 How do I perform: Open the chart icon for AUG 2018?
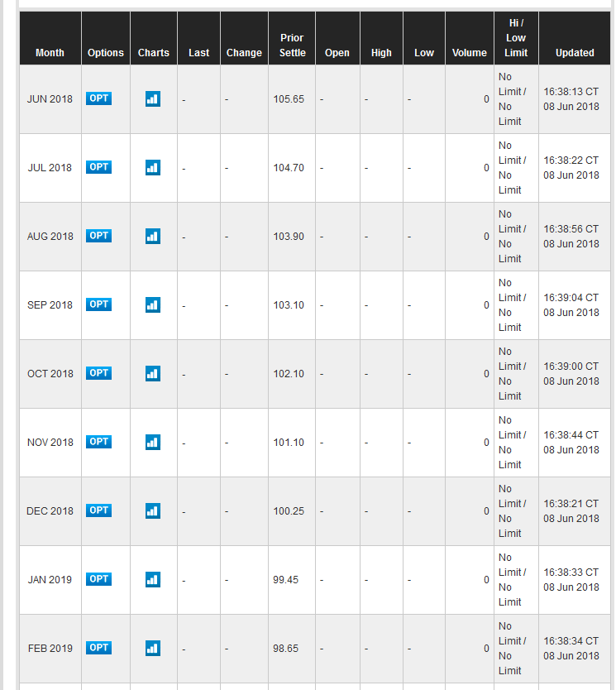click(153, 236)
